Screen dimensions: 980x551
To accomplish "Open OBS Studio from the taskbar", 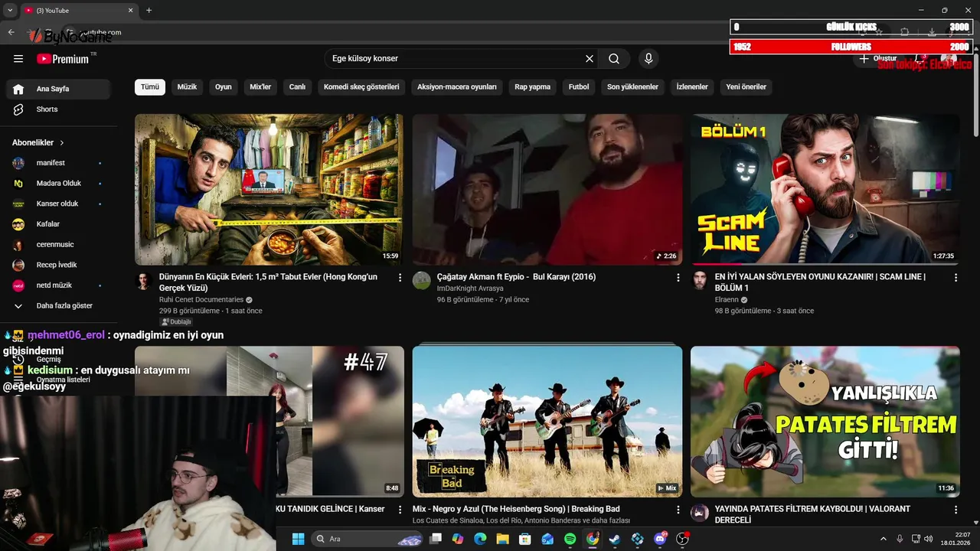I will tap(682, 539).
